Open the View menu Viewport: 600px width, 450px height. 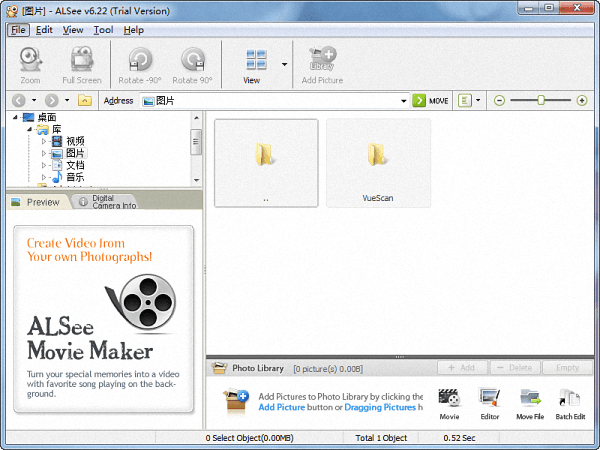tap(73, 30)
